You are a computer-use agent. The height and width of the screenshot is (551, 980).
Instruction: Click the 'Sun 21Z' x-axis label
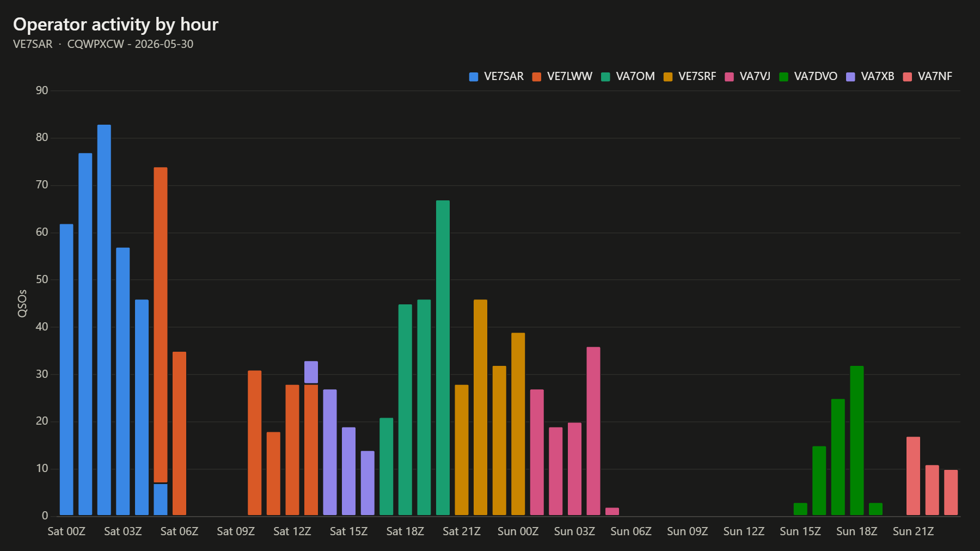click(x=913, y=531)
